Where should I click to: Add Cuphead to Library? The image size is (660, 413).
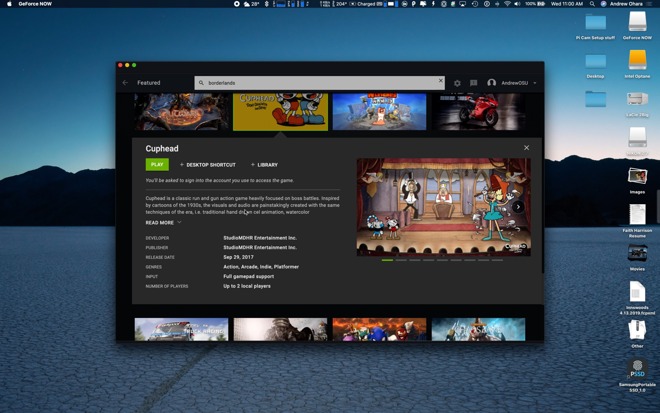(265, 165)
